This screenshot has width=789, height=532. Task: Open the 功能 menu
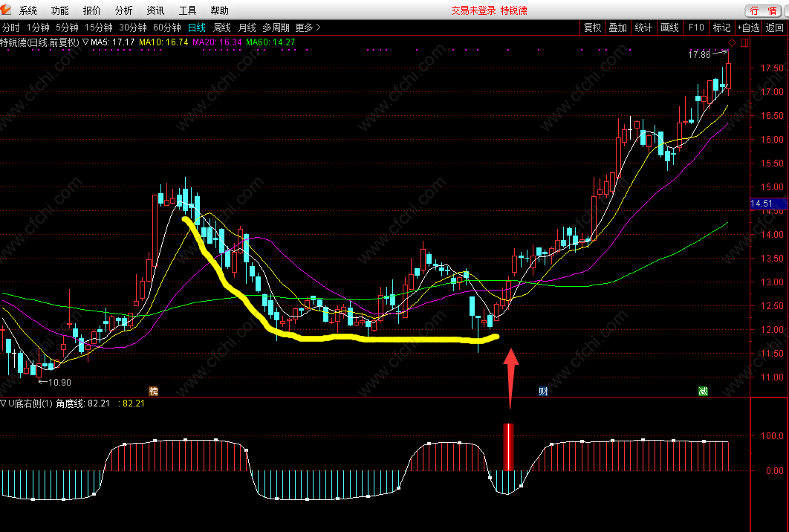60,10
